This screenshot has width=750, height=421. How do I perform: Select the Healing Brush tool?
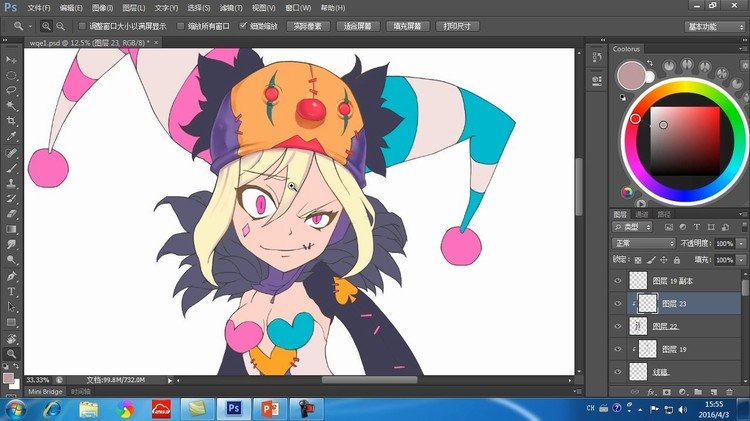tap(11, 153)
